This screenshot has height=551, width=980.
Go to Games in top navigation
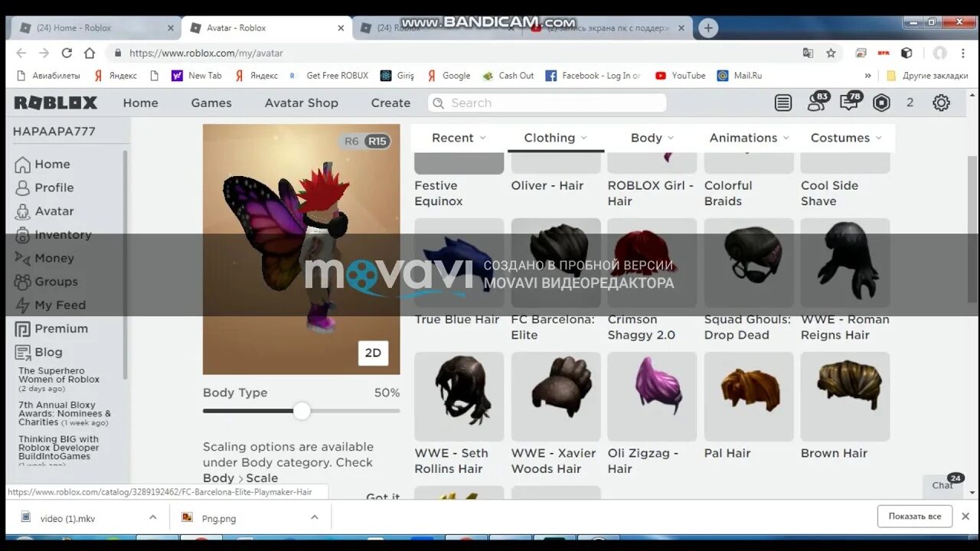[211, 103]
